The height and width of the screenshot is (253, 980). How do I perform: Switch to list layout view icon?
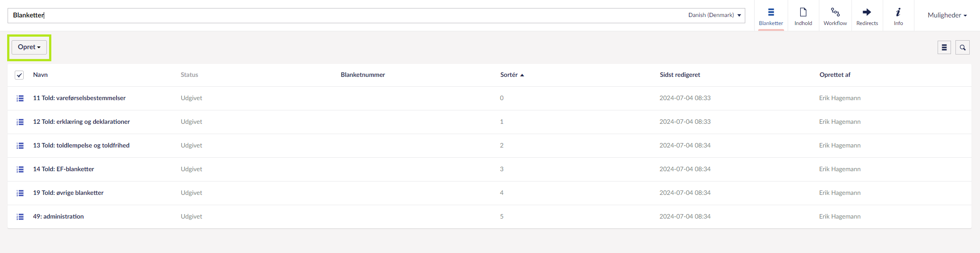click(x=944, y=47)
